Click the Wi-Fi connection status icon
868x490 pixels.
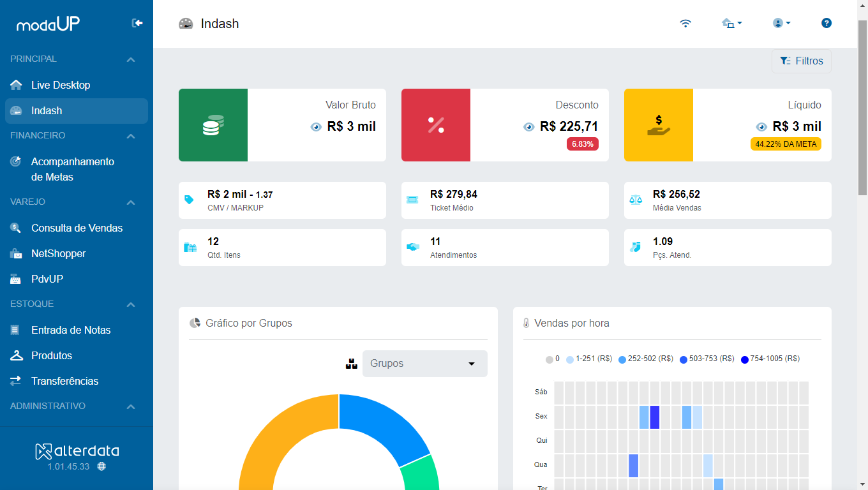tap(685, 23)
